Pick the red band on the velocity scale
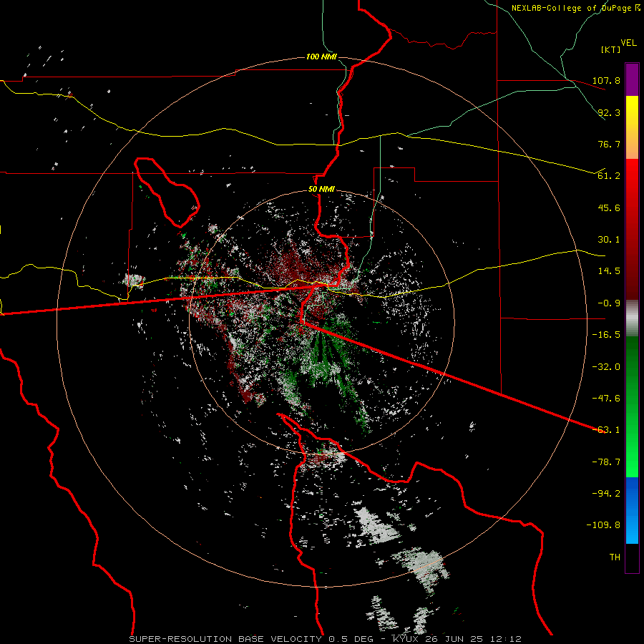 [632, 229]
